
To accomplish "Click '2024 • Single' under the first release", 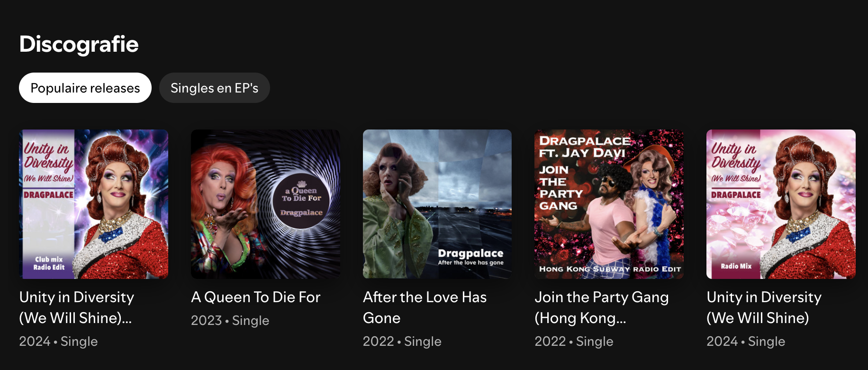I will (58, 342).
